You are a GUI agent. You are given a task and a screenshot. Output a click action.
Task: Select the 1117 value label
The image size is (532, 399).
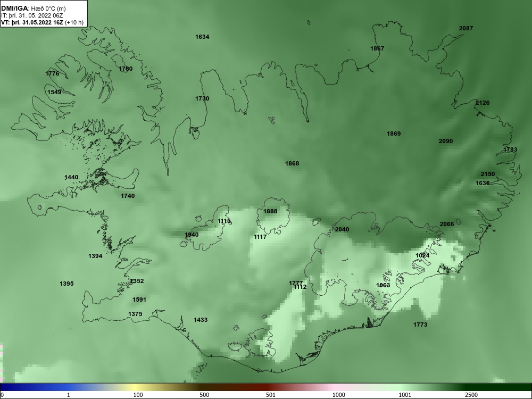(260, 237)
